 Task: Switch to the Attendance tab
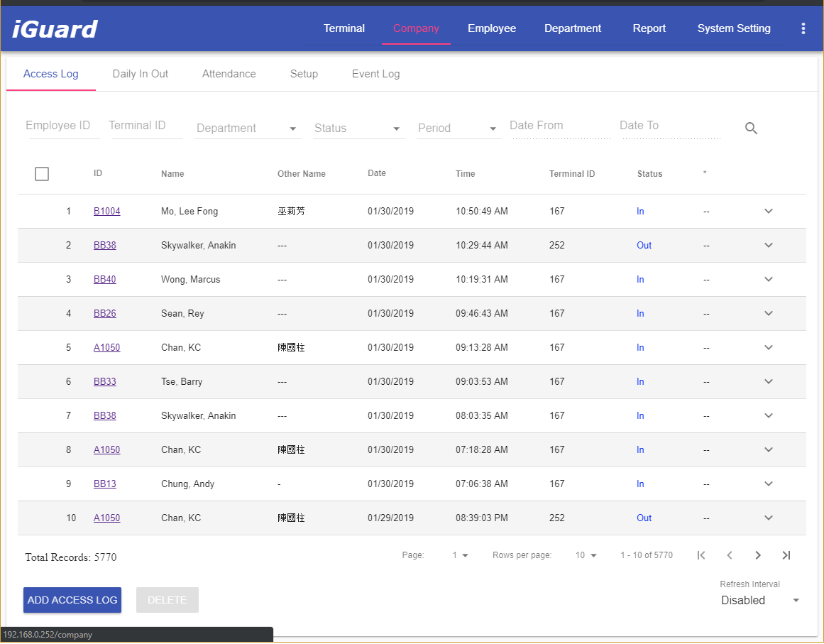pos(229,74)
